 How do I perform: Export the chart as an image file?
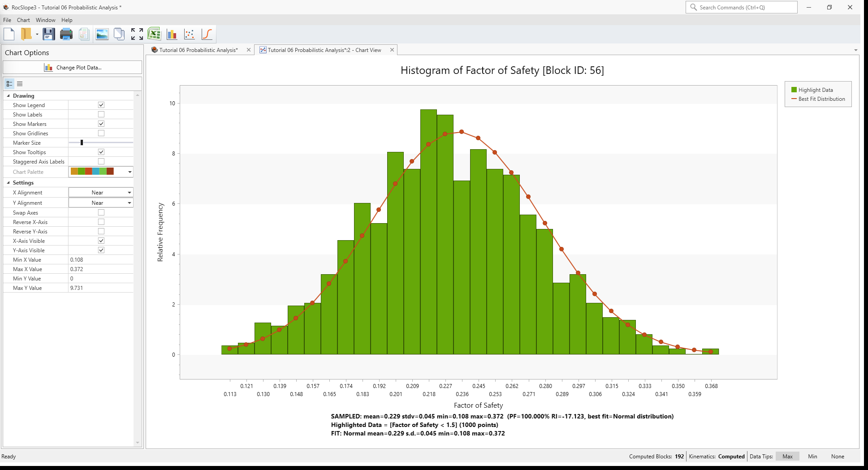tap(102, 34)
